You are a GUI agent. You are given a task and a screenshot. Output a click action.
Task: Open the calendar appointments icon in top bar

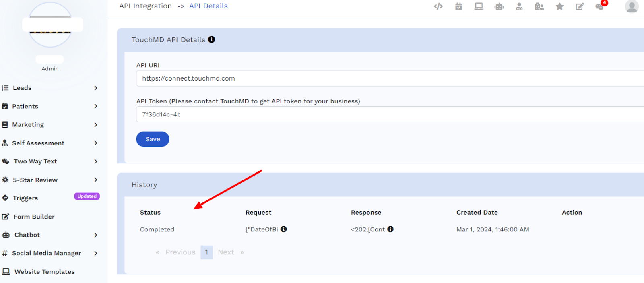458,6
